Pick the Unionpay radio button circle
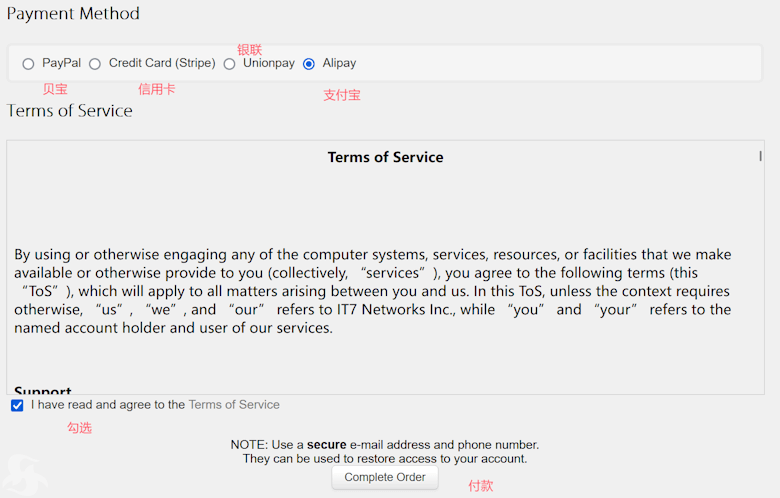The width and height of the screenshot is (780, 498). [x=229, y=64]
